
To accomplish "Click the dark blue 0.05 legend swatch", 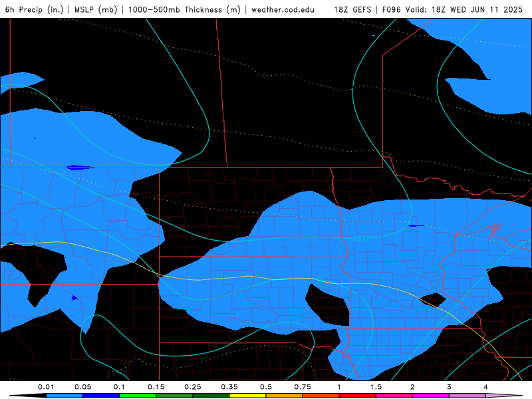I will click(101, 396).
